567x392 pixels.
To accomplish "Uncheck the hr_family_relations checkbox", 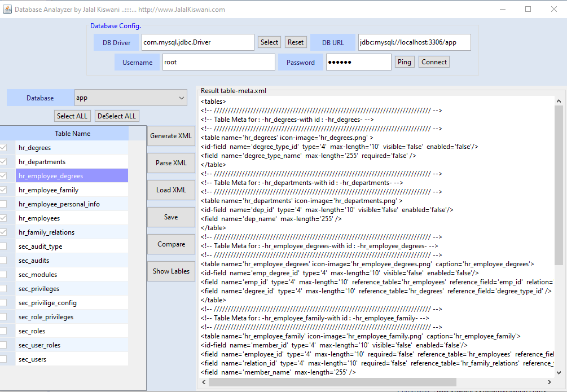I will point(4,232).
